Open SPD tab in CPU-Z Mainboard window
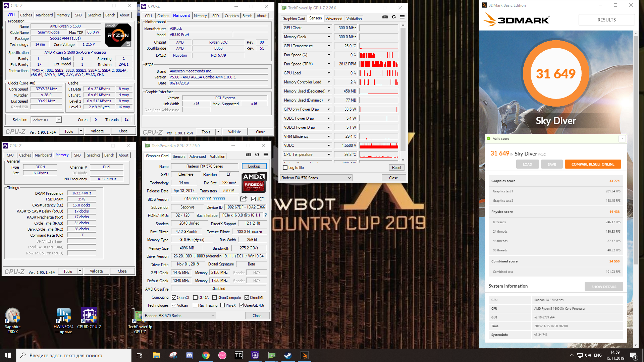Viewport: 644px width, 362px height. pyautogui.click(x=216, y=16)
